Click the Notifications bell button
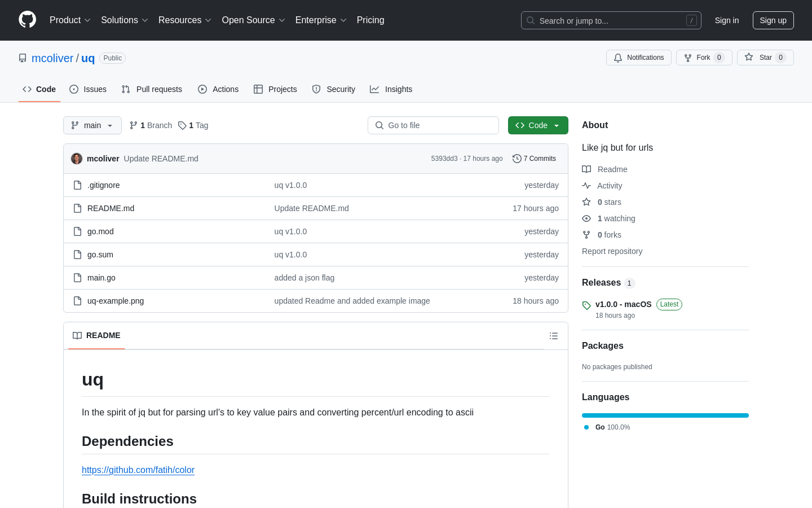This screenshot has width=812, height=508. coord(639,58)
